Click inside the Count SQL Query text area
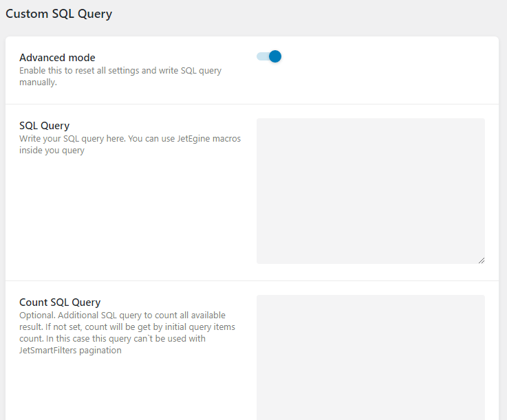Screen dimensions: 507x420 pyautogui.click(x=371, y=357)
